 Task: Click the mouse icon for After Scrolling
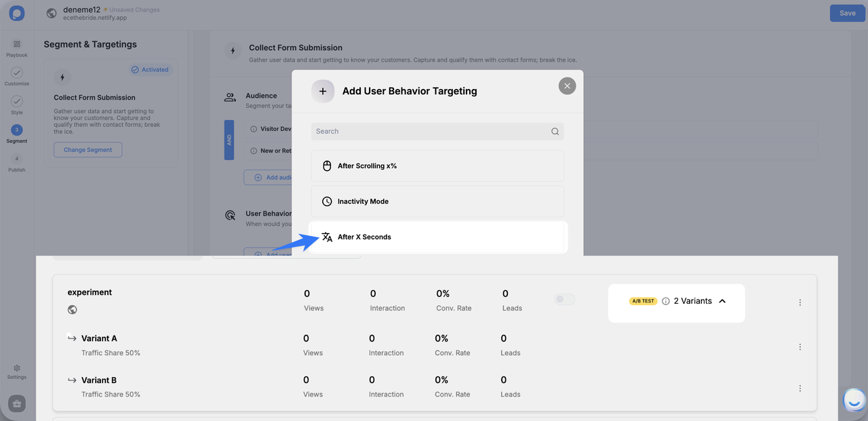coord(327,165)
